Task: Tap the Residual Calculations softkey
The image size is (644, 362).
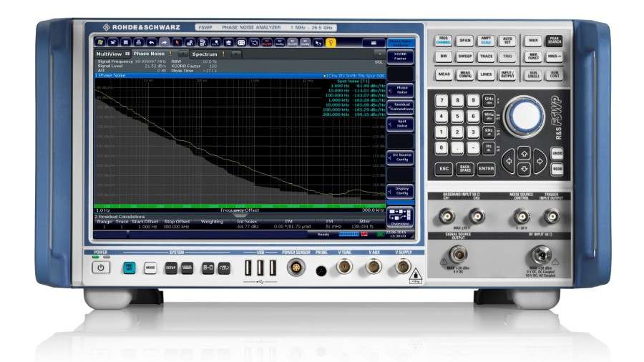Action: click(x=400, y=107)
